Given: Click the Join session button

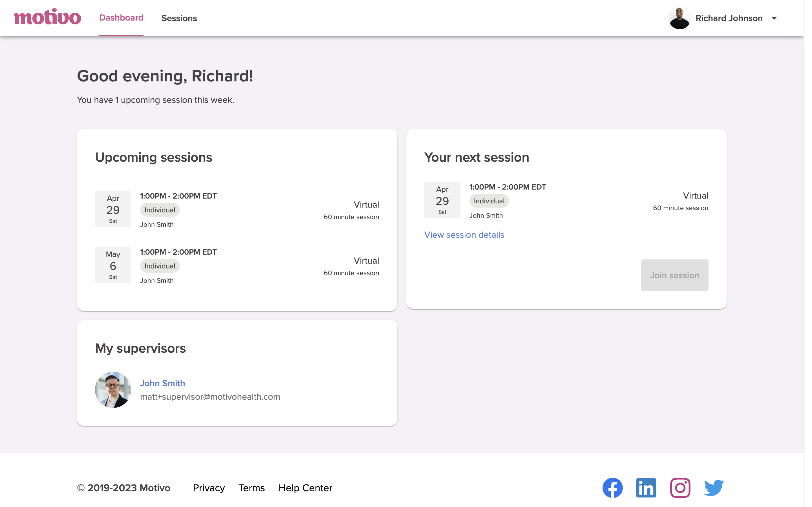Looking at the screenshot, I should click(674, 275).
